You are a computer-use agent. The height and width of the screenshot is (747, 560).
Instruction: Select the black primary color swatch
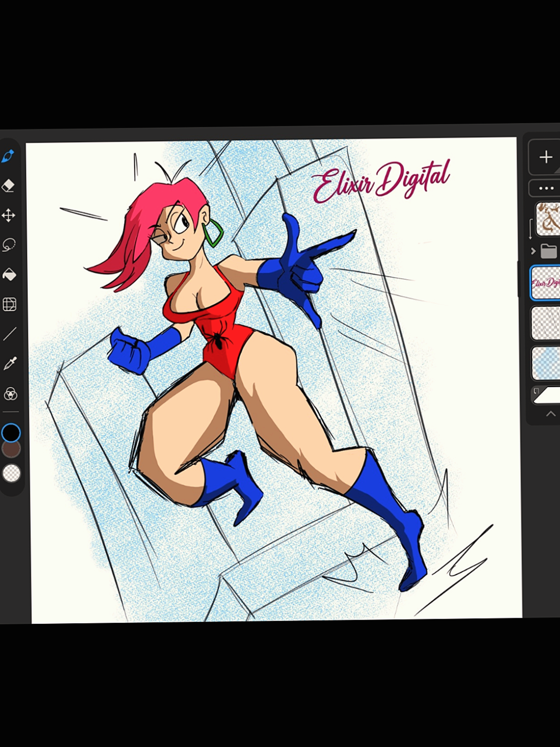click(11, 433)
